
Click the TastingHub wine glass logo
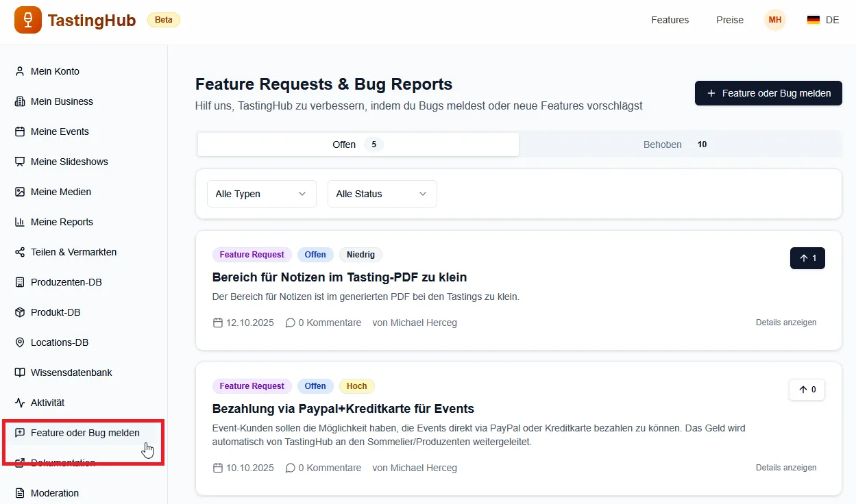(x=28, y=20)
